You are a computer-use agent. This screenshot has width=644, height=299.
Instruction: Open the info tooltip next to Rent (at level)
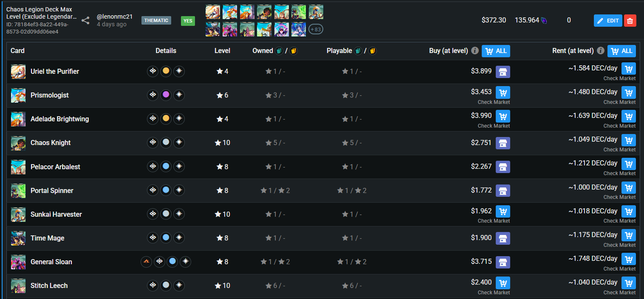pos(600,50)
